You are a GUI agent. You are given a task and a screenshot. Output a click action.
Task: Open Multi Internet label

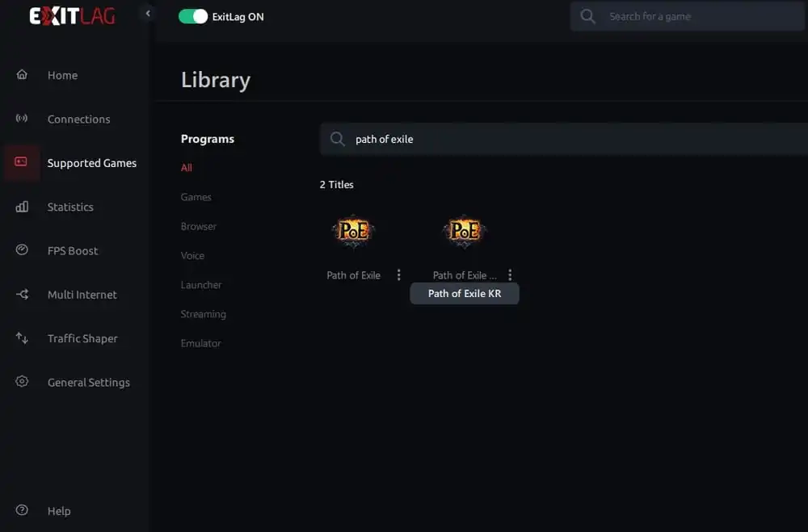pos(82,295)
